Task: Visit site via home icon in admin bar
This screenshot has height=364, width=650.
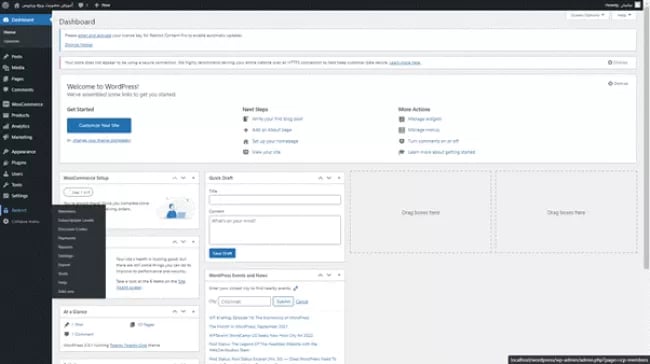Action: pos(17,5)
